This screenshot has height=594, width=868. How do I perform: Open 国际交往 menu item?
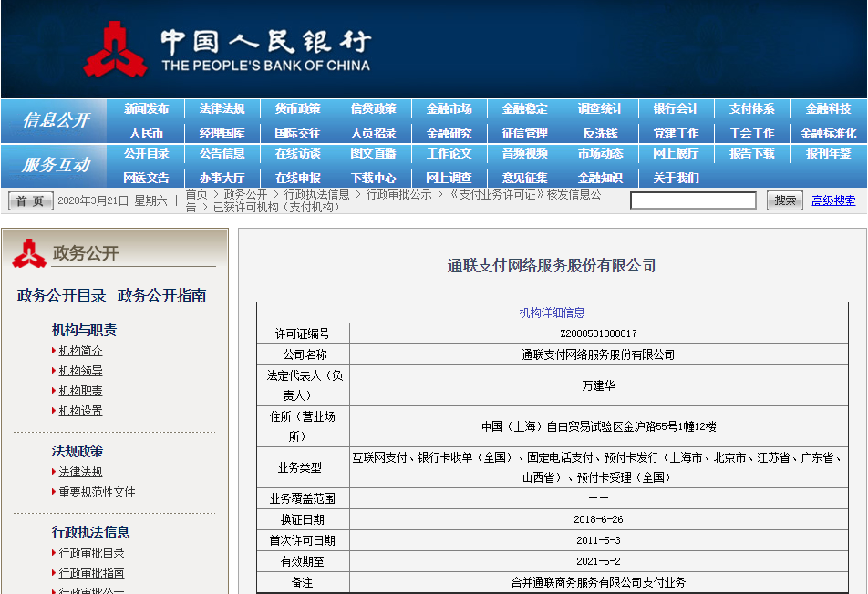tap(298, 133)
